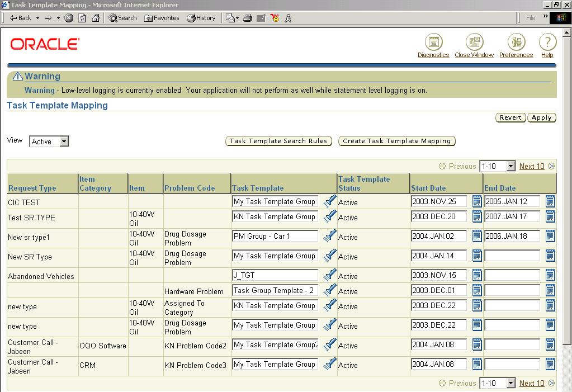Click the empty End Date field in new type Assigned To row
The image size is (572, 392).
click(x=512, y=305)
